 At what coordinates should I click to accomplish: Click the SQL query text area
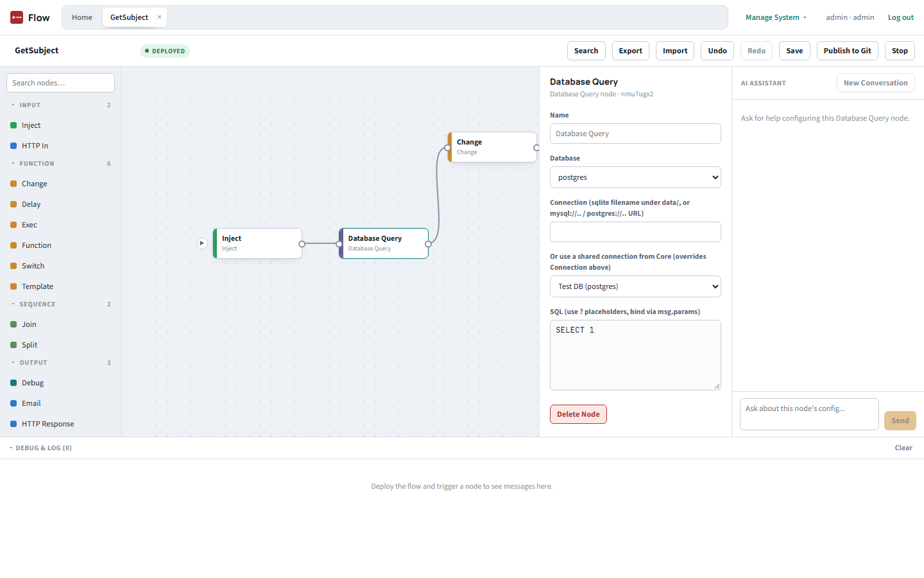[x=635, y=355]
